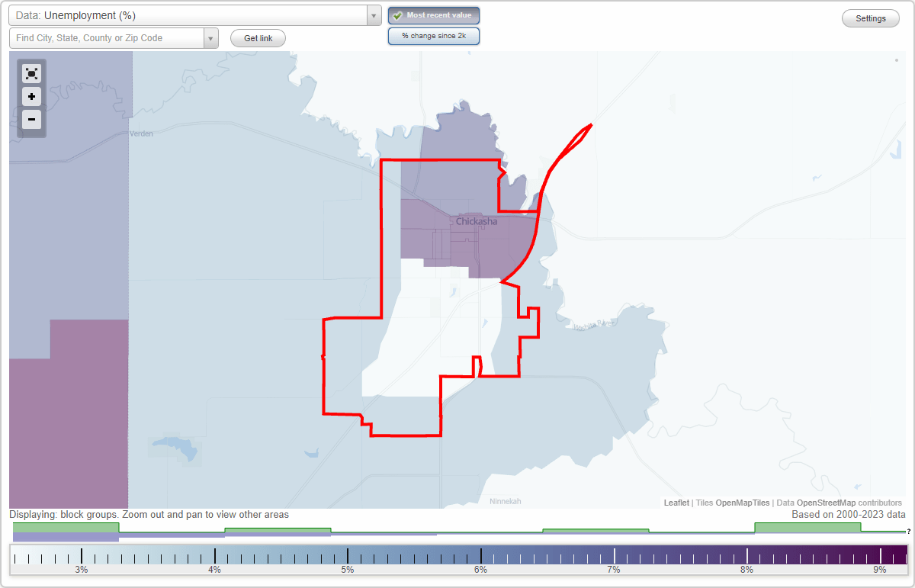Expand the location search dropdown arrow
This screenshot has height=588, width=915.
pyautogui.click(x=211, y=38)
